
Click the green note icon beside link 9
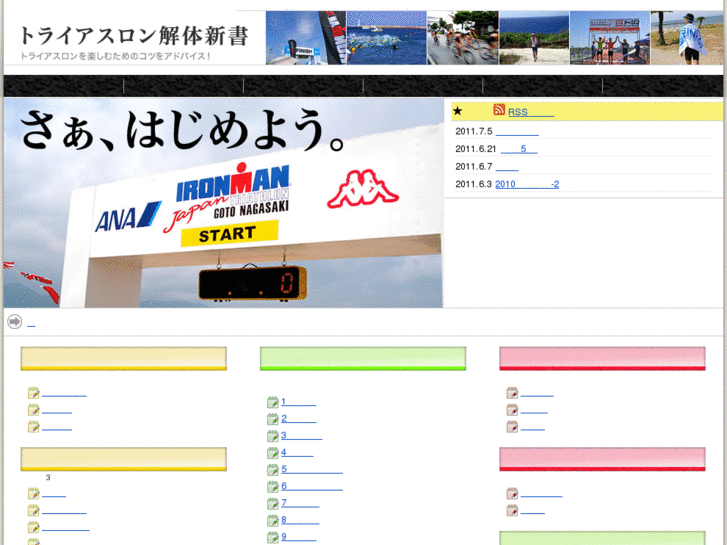(x=273, y=537)
